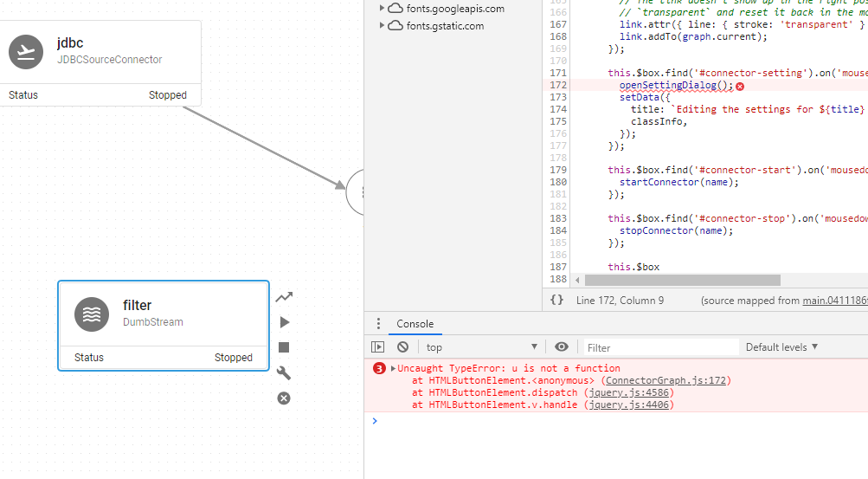Click line number 180 in the gutter

pyautogui.click(x=558, y=182)
